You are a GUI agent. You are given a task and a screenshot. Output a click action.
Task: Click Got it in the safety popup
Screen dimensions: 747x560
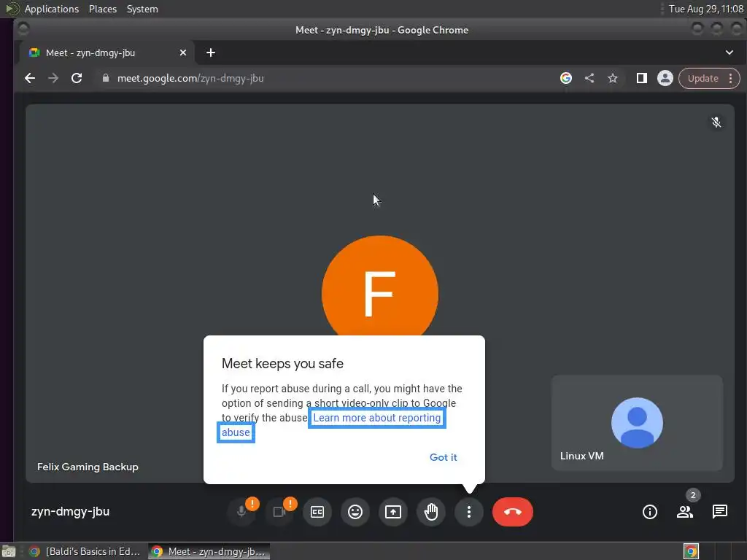tap(443, 457)
